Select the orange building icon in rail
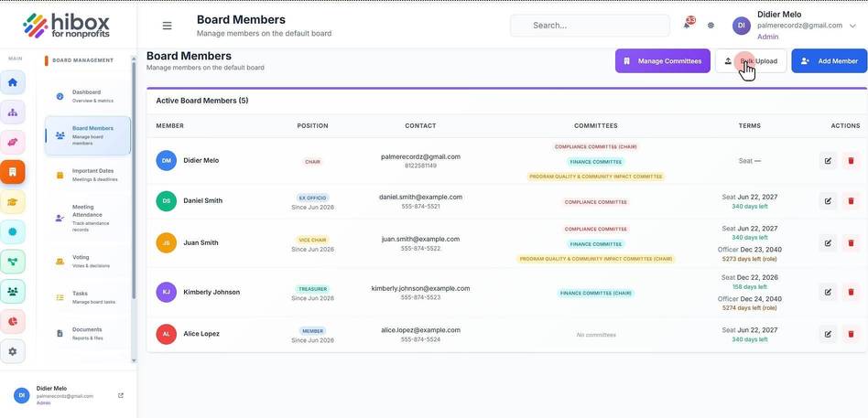 tap(13, 172)
